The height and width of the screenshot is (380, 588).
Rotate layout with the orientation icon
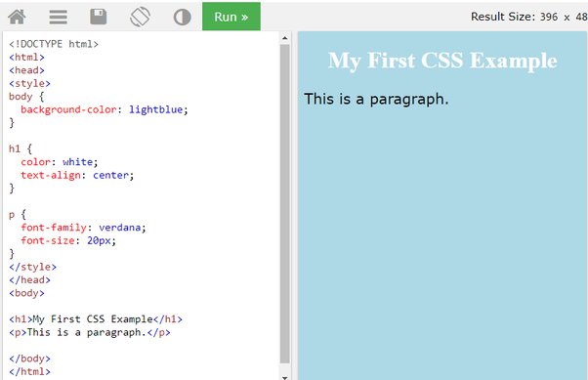point(140,17)
